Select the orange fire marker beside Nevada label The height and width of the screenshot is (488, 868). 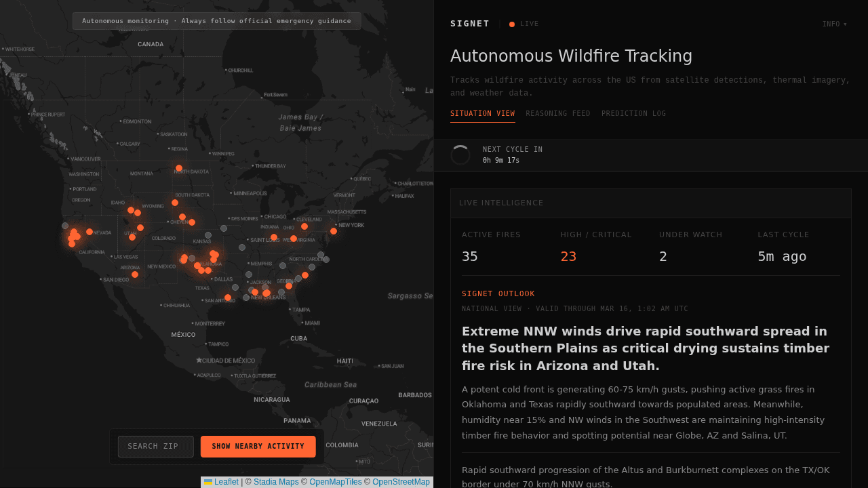pyautogui.click(x=90, y=232)
